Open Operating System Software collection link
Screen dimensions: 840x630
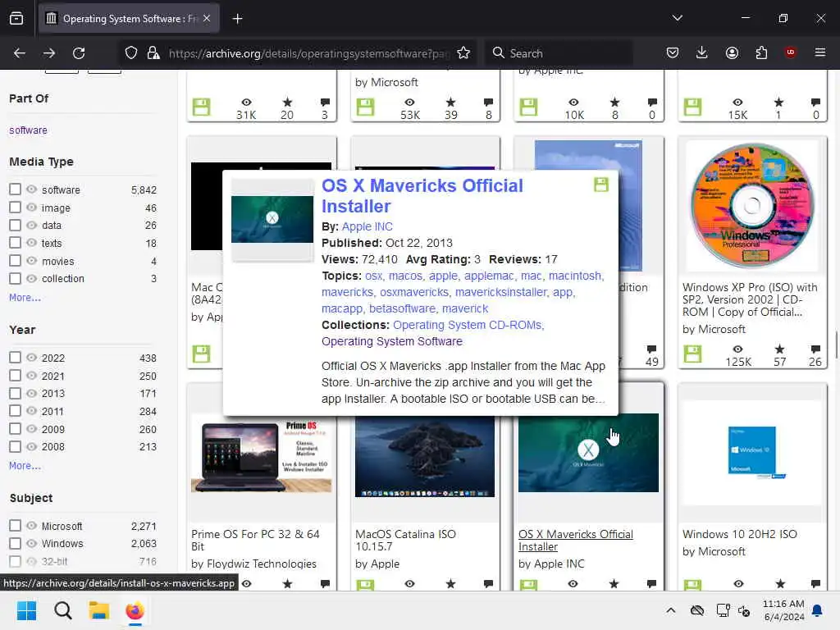[391, 342]
